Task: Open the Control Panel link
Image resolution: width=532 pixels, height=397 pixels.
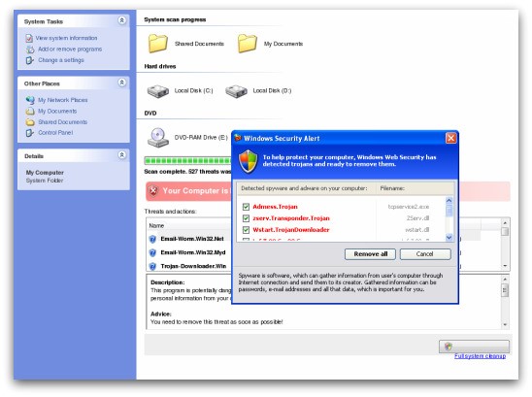Action: click(55, 133)
